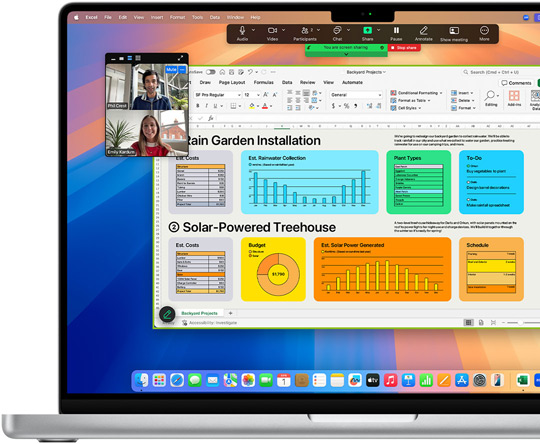
Task: Open the Format menu in menu bar
Action: 177,17
